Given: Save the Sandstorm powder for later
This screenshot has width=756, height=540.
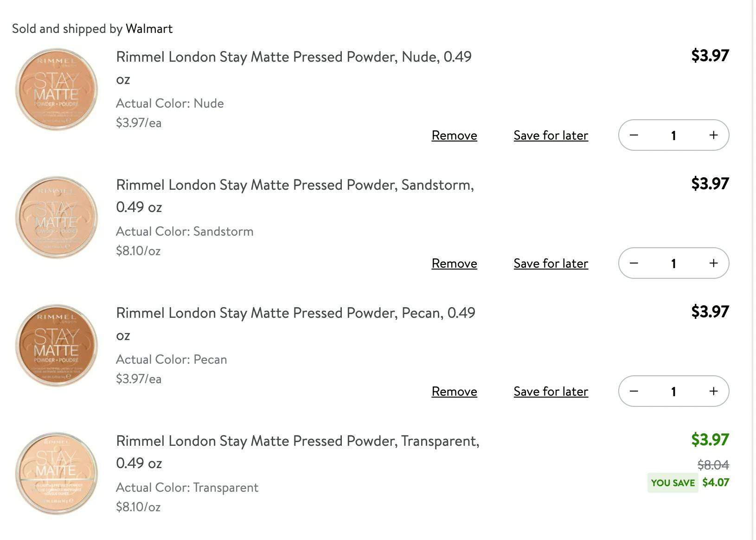Looking at the screenshot, I should (551, 264).
